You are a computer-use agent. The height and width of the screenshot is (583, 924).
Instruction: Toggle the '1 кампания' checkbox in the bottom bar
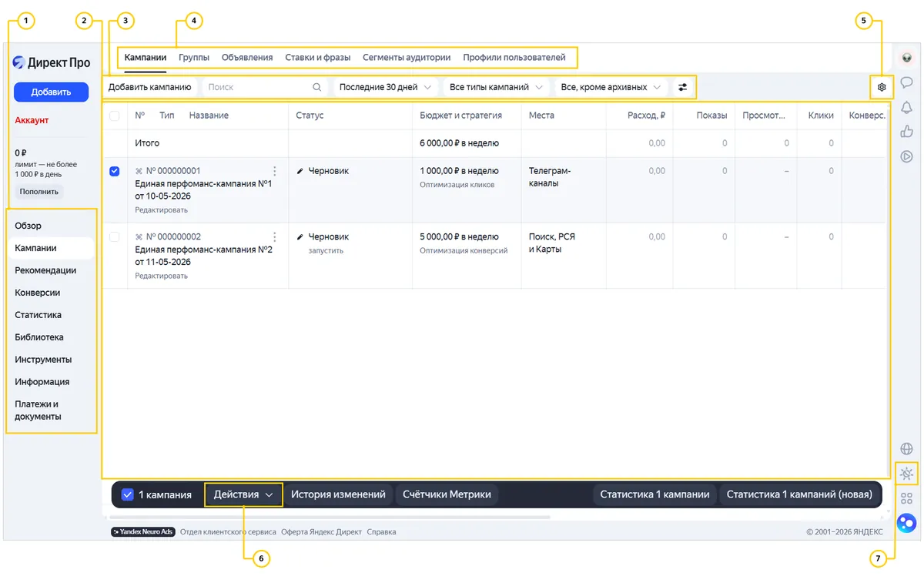(128, 494)
